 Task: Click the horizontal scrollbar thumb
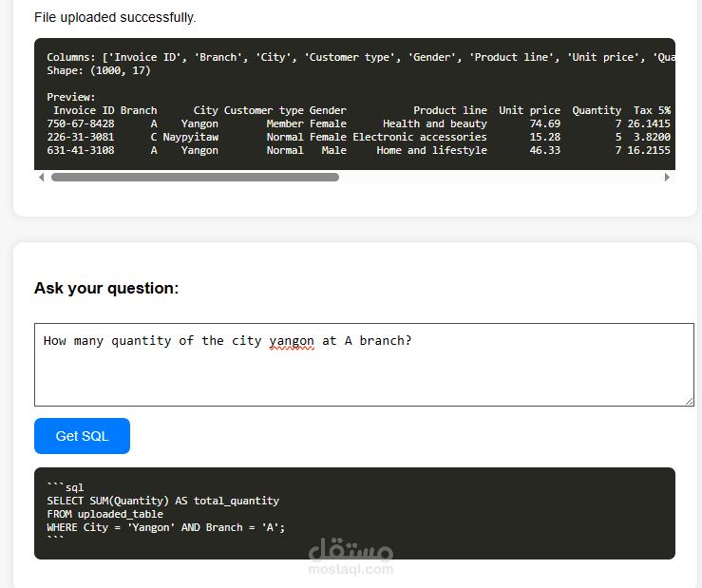click(195, 177)
